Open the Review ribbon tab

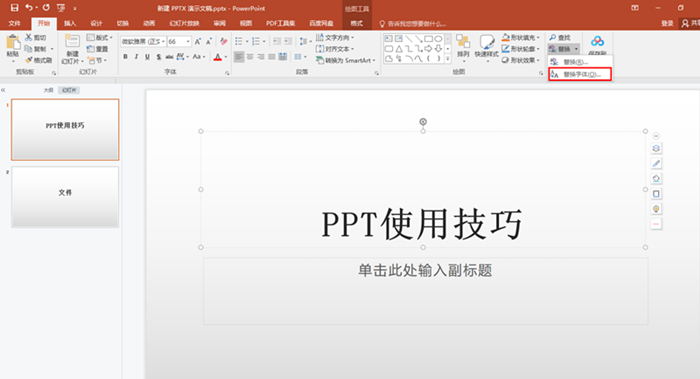pos(219,23)
